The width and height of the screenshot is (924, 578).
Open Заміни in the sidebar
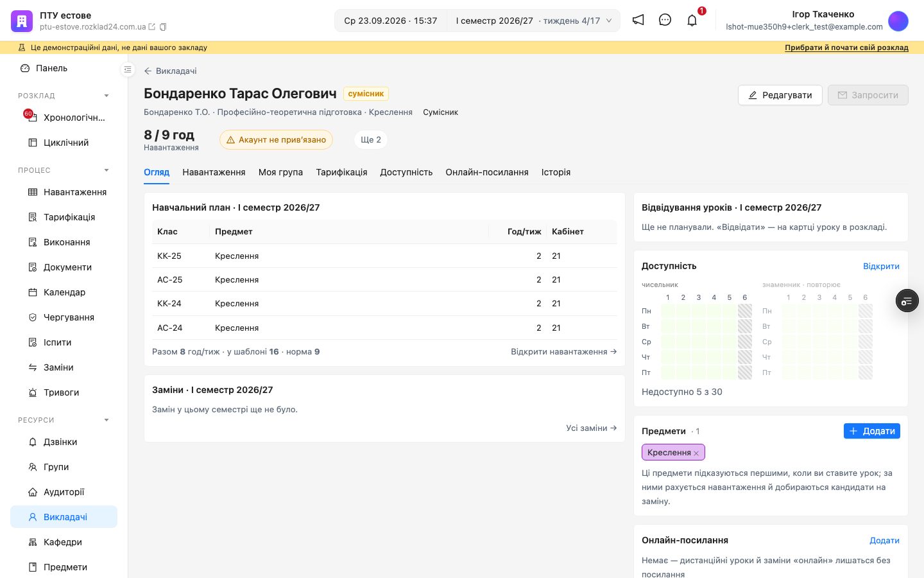pos(64,367)
